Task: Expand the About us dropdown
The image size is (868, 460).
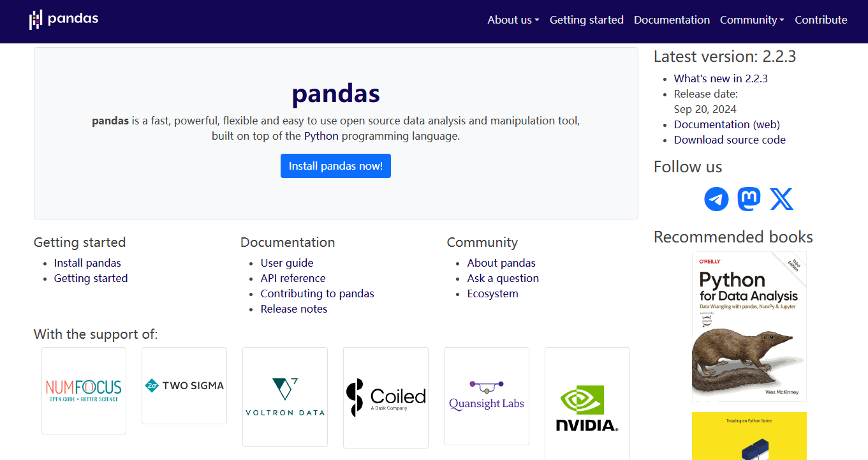Action: pos(513,20)
